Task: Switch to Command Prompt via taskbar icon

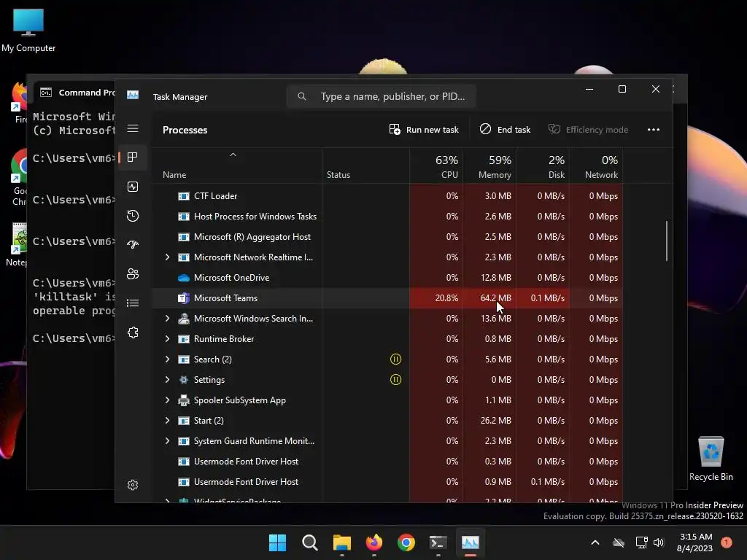Action: coord(438,542)
